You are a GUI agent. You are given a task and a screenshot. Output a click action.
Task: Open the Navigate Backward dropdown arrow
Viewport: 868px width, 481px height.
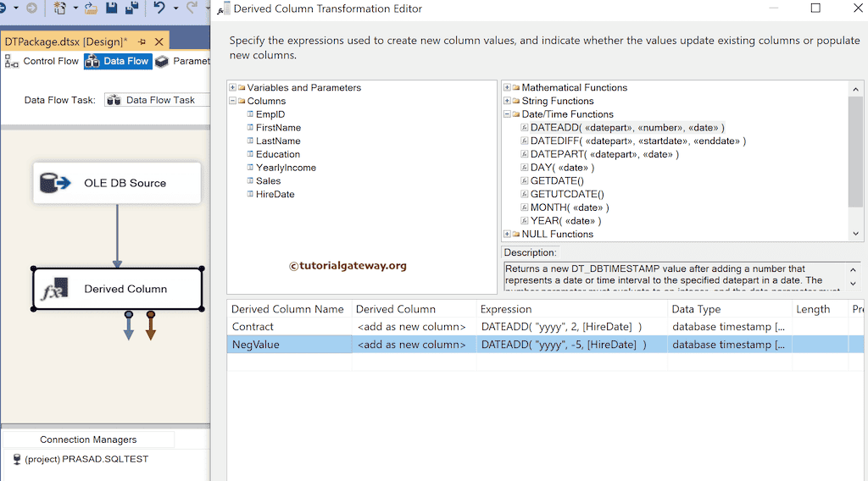[15, 8]
